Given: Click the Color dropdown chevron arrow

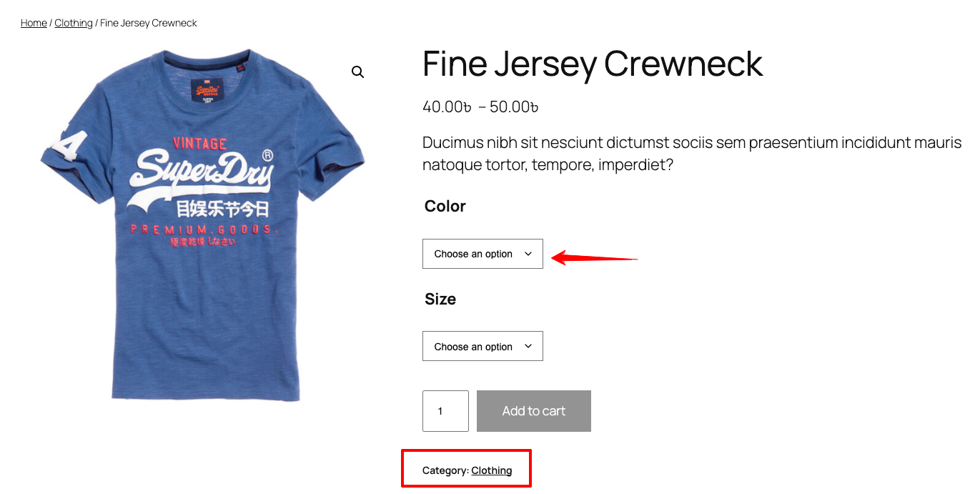Looking at the screenshot, I should point(528,253).
